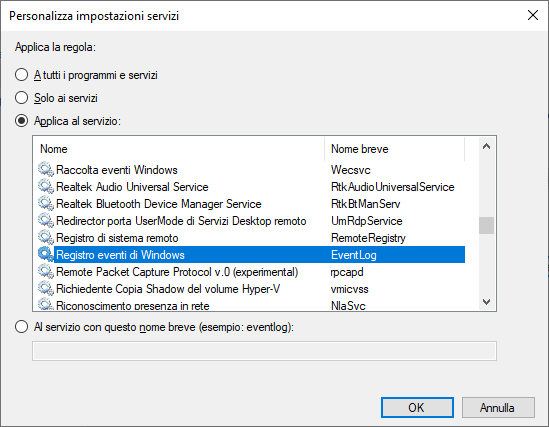Click the 'vmicvss' short name cell
Screen dimensions: 549x427
tap(349, 289)
